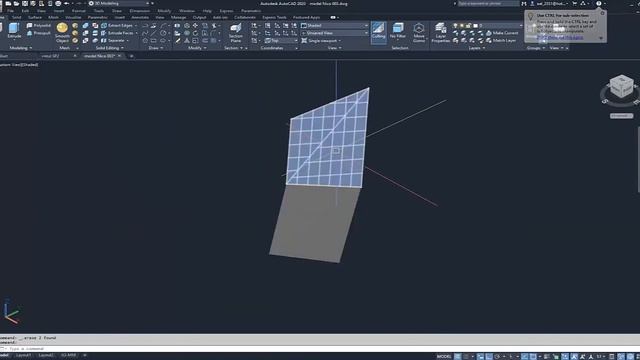Image resolution: width=640 pixels, height=360 pixels.
Task: Open the Top UCS dropdown in Coordinates
Action: [281, 41]
